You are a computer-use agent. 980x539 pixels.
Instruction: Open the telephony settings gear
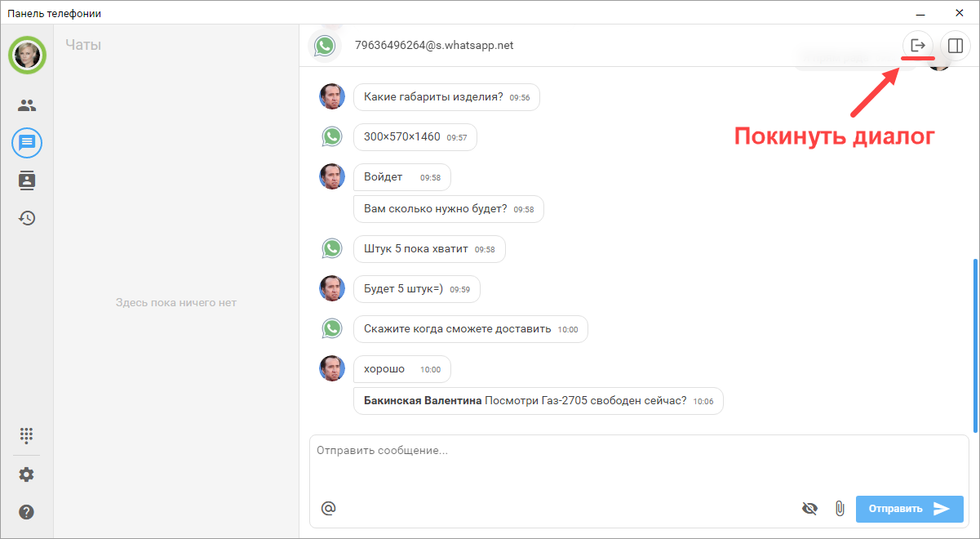(x=26, y=474)
